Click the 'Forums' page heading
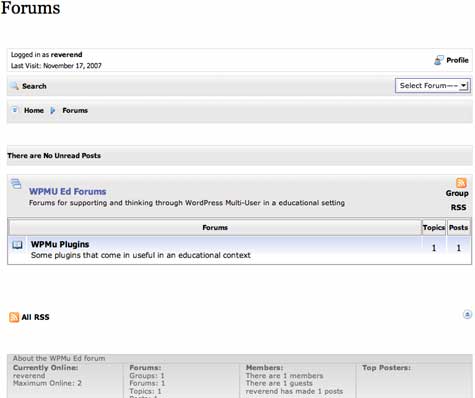475x398 pixels. [x=30, y=8]
